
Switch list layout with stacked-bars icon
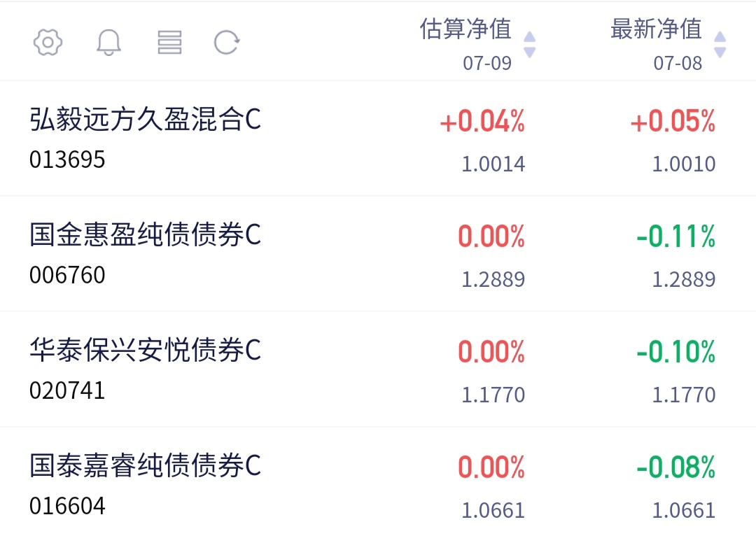(x=169, y=43)
